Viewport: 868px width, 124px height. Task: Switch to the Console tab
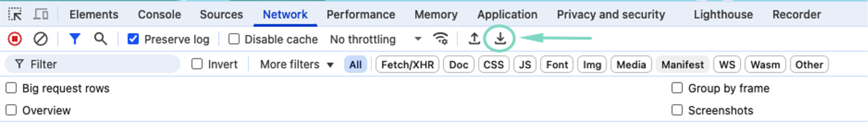[x=159, y=15]
